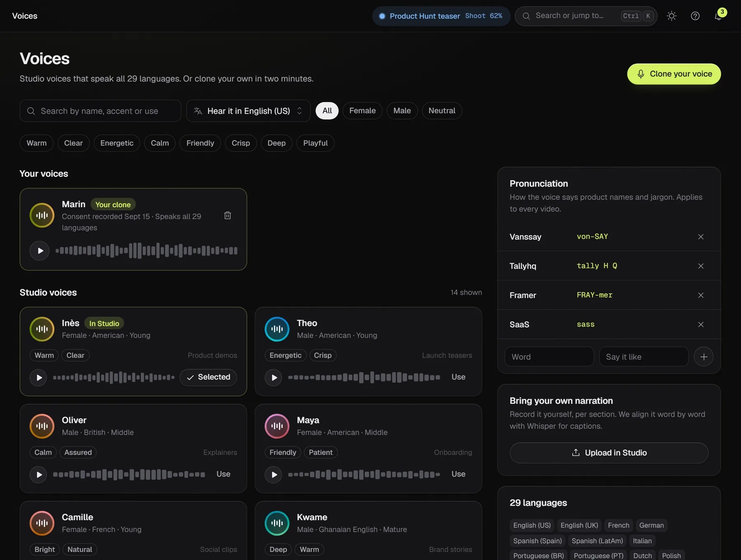The width and height of the screenshot is (741, 560).
Task: Click the Your clone badge on Marin
Action: click(113, 205)
